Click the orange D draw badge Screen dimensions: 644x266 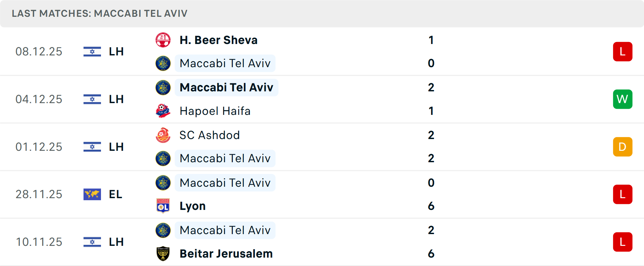(x=623, y=146)
